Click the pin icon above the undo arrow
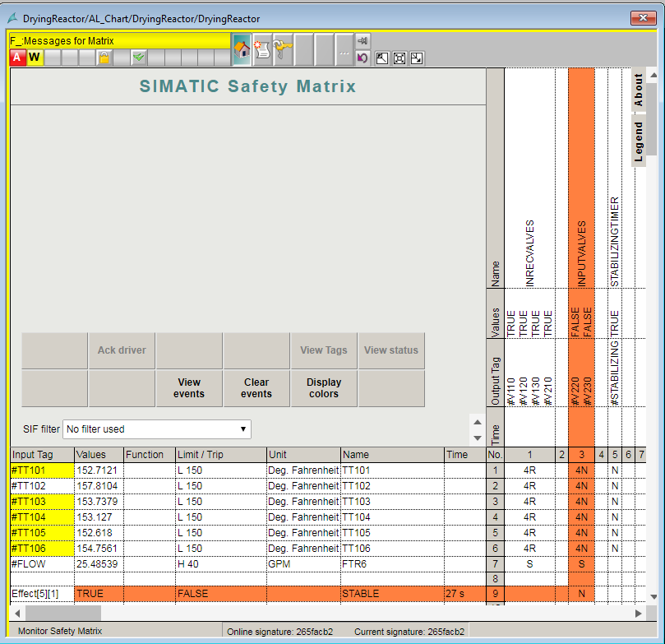 (x=363, y=41)
